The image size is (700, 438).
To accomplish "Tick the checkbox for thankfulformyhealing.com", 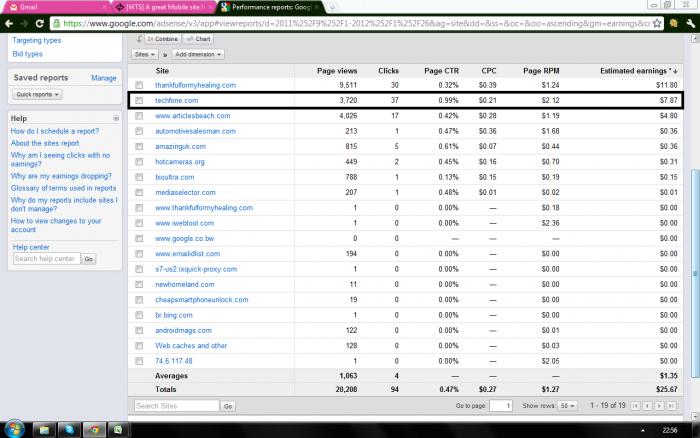I will 139,85.
